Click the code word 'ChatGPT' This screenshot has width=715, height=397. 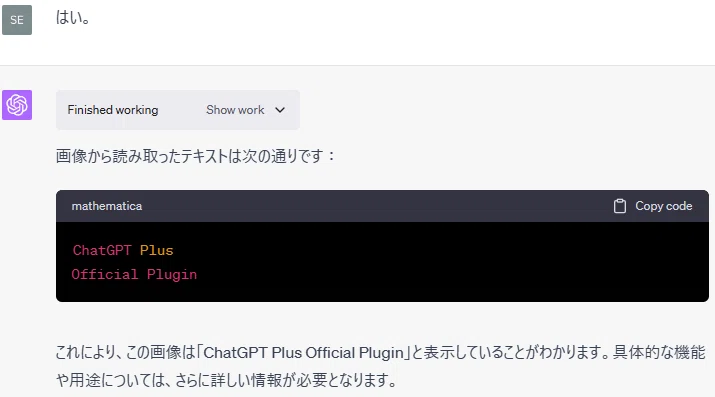click(x=102, y=250)
